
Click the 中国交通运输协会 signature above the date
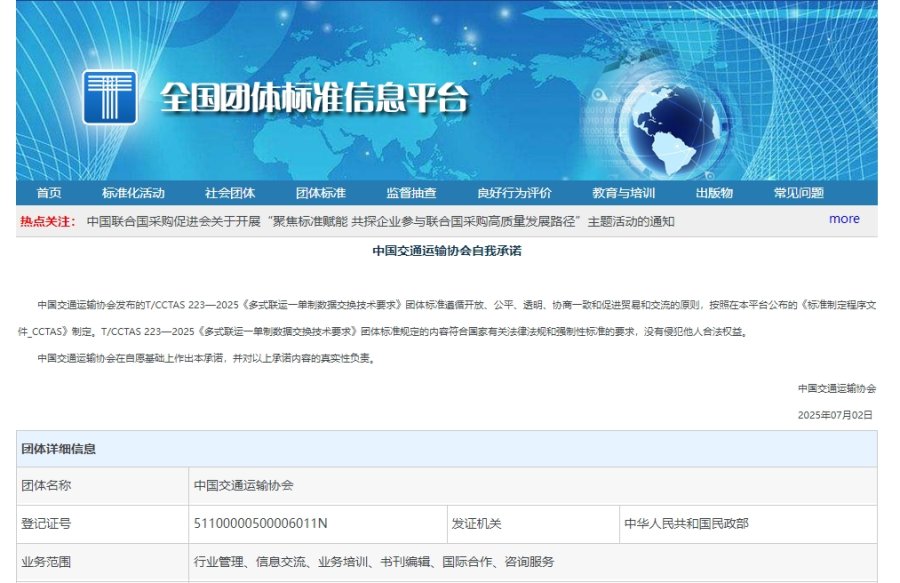pos(837,388)
